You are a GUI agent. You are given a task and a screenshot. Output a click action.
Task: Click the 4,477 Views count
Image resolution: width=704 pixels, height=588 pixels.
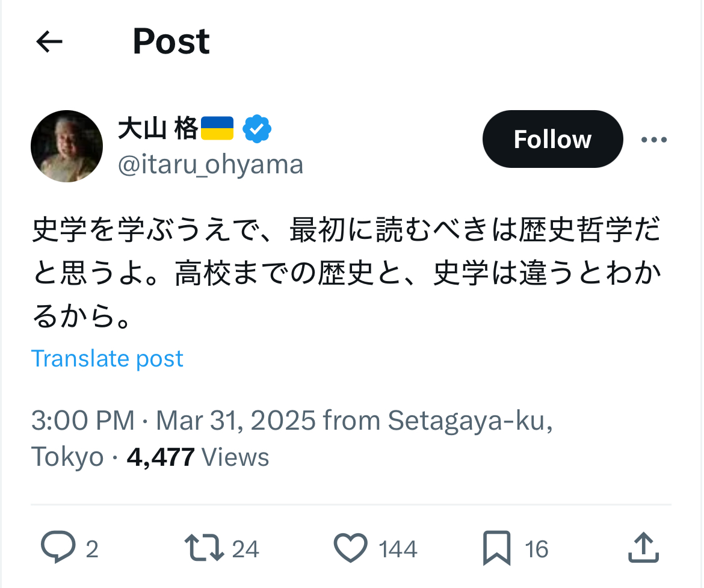(198, 457)
